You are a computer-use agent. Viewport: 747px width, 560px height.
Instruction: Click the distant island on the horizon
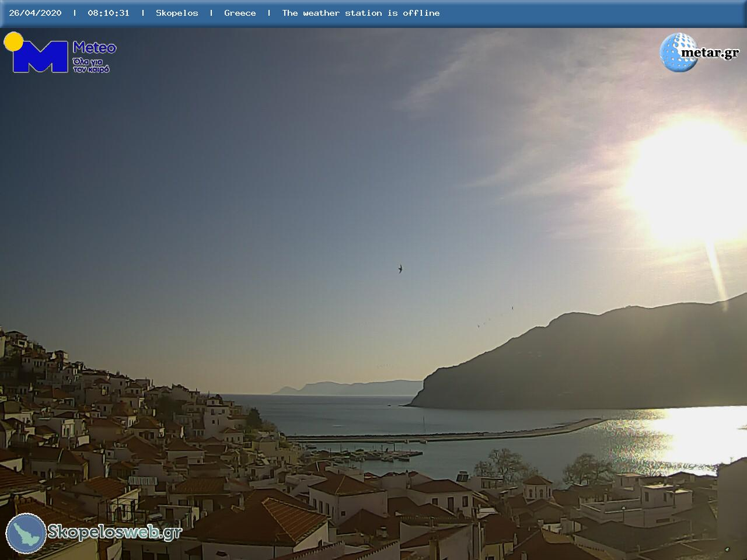(x=350, y=388)
